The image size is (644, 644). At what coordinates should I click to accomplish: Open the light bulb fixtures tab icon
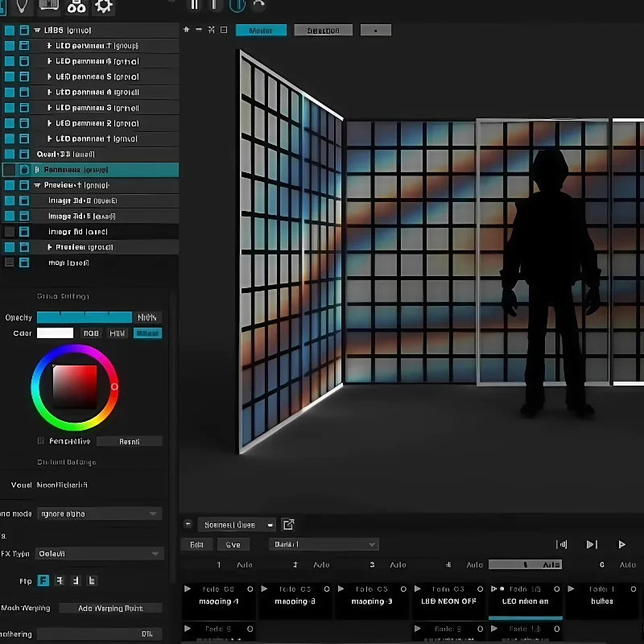click(22, 6)
